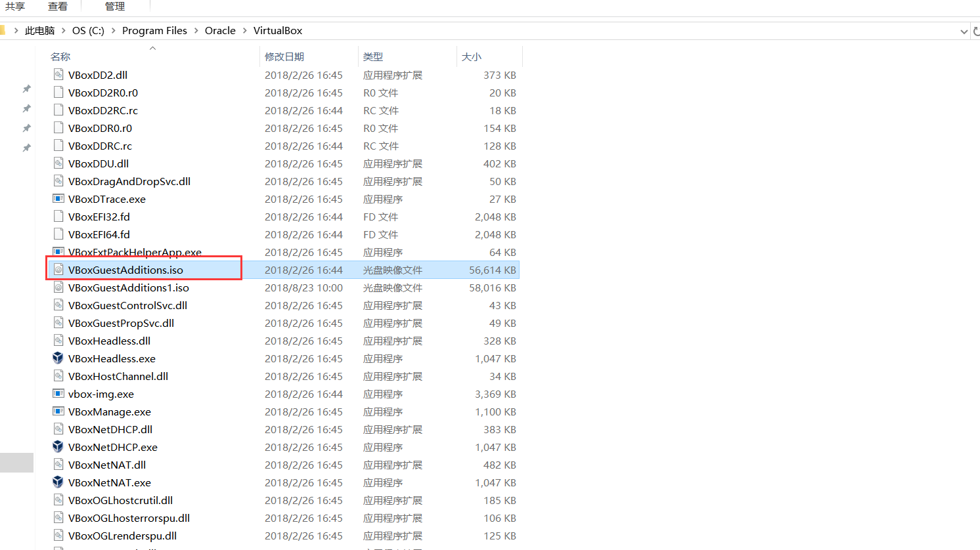Navigate to 此电脑 in the breadcrumb
980x550 pixels.
39,31
